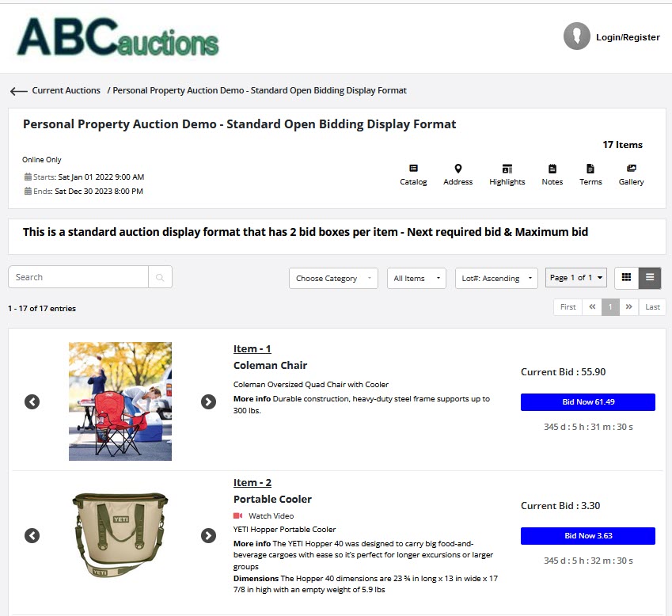672x616 pixels.
Task: Click the search magnifier icon
Action: pos(158,277)
